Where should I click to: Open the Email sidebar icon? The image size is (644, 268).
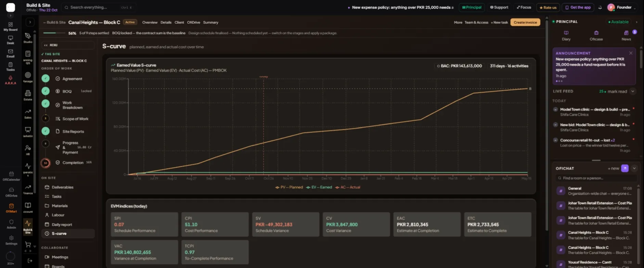[x=11, y=53]
